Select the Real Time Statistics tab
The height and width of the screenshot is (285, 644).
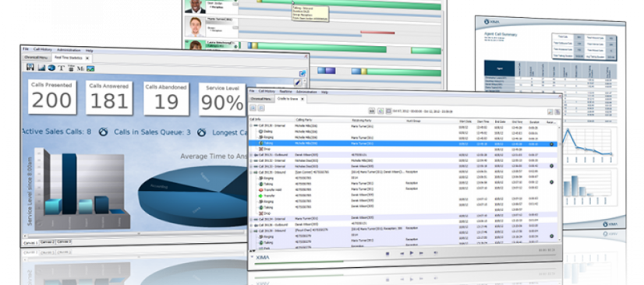click(x=68, y=58)
